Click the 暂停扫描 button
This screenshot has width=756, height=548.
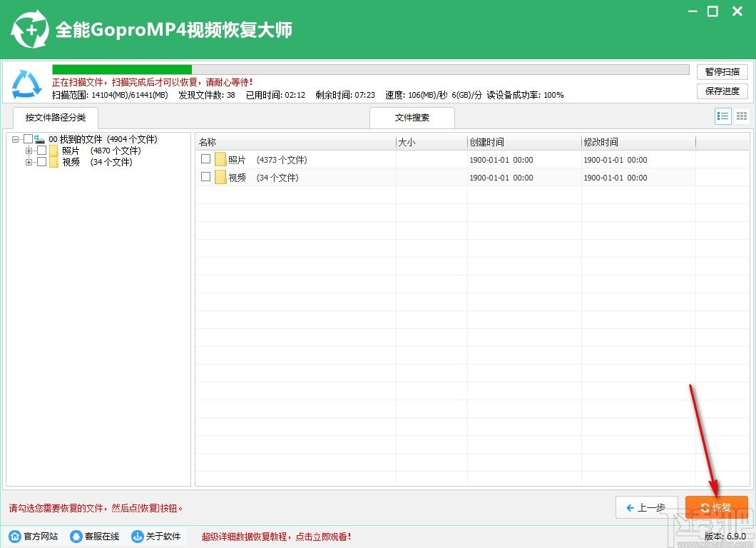tap(722, 72)
